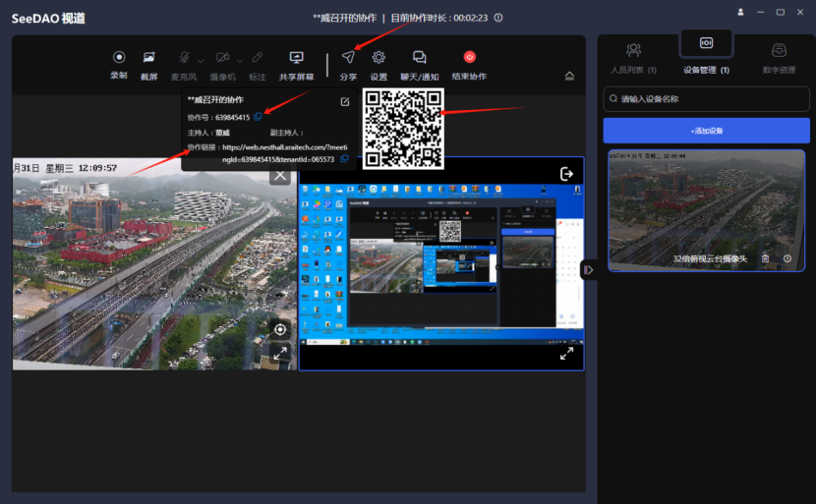The height and width of the screenshot is (504, 816).
Task: Open the user account icon
Action: (740, 12)
